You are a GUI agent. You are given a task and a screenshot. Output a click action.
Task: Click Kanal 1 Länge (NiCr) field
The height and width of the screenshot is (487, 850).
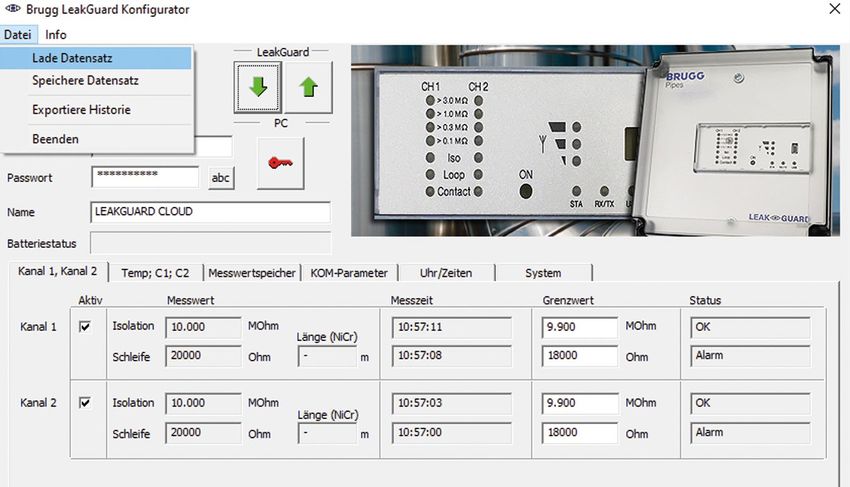327,356
